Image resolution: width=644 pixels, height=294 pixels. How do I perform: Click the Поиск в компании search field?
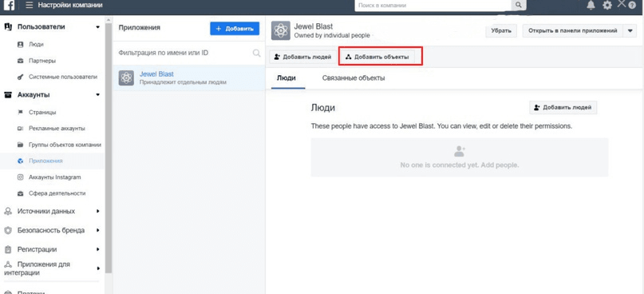pos(433,6)
